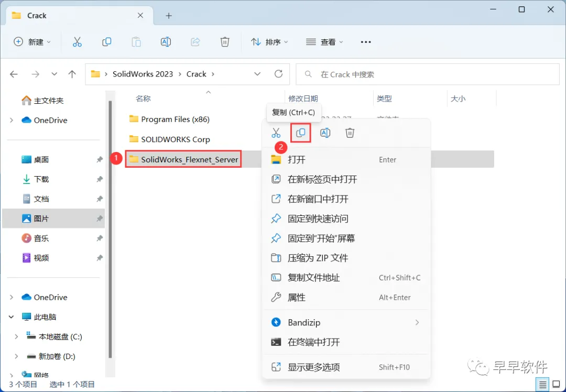This screenshot has width=566, height=392.
Task: Choose Properties (属性) in context menu
Action: 346,298
